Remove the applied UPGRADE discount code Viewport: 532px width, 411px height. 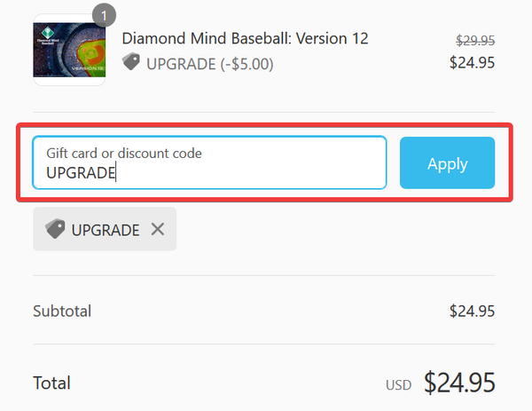(x=158, y=229)
